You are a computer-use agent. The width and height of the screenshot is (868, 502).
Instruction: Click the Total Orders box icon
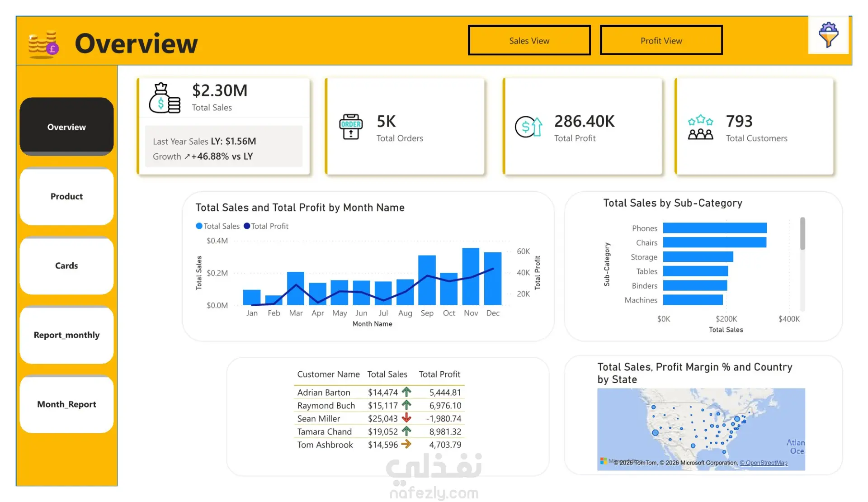[351, 127]
